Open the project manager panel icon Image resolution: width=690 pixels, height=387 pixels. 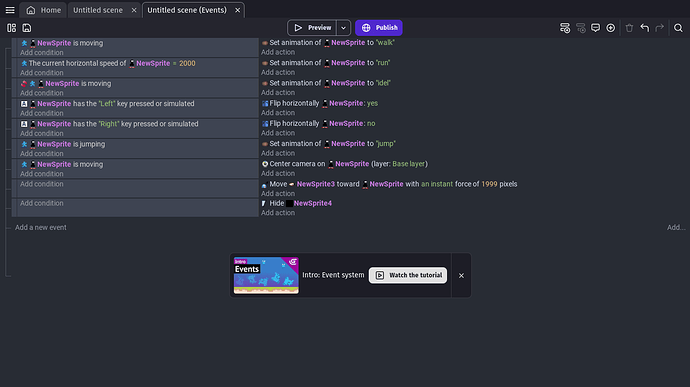pyautogui.click(x=11, y=28)
